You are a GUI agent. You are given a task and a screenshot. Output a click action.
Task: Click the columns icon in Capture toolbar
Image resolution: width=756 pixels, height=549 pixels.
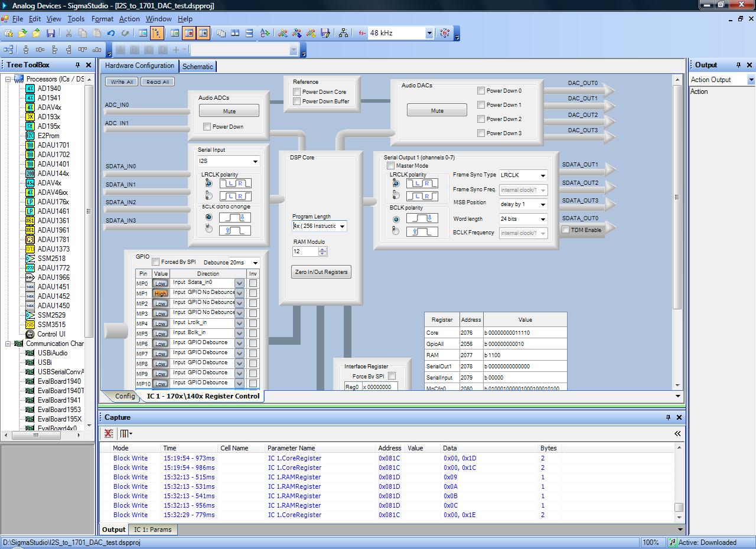pyautogui.click(x=126, y=433)
